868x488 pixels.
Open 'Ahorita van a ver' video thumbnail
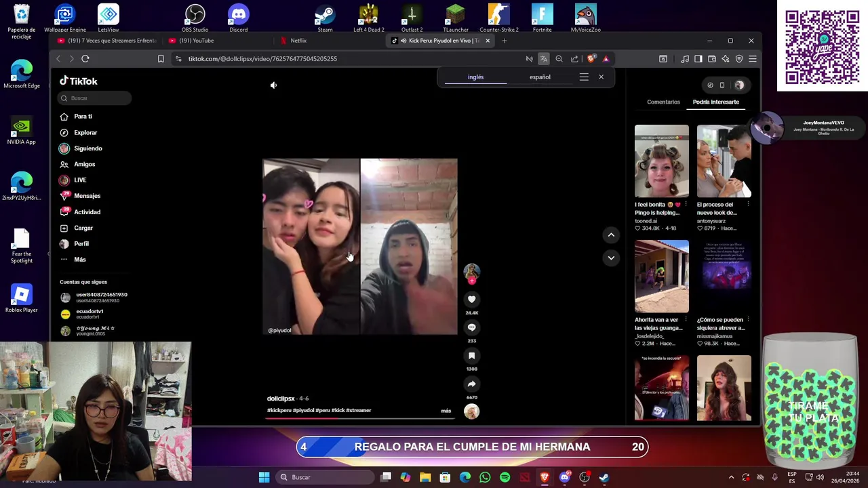(x=661, y=277)
